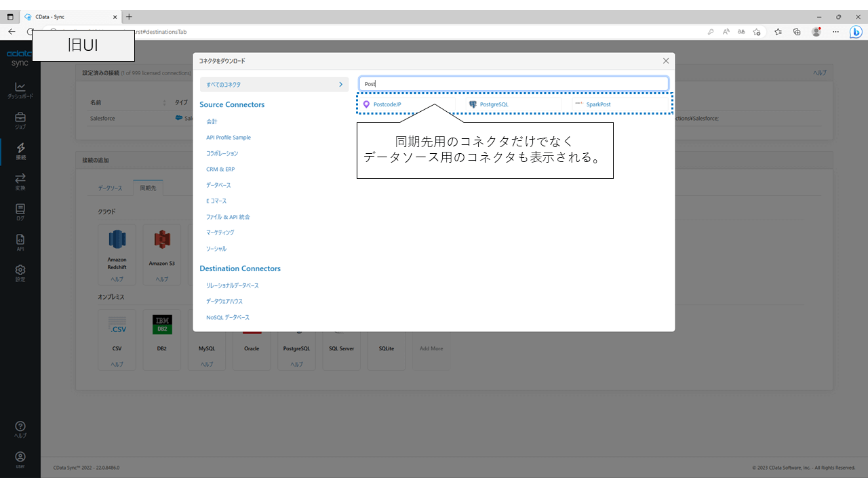Activate the read aloud icon in the address bar
868x488 pixels.
(726, 32)
